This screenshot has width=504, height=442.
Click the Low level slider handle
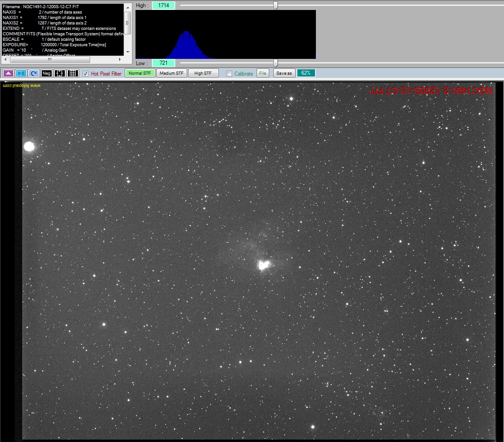(x=276, y=62)
